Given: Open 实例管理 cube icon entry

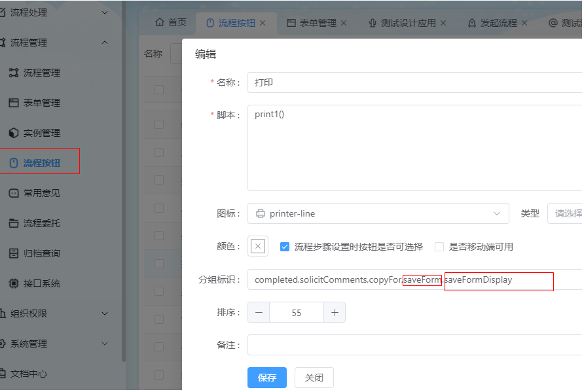Looking at the screenshot, I should coord(14,133).
